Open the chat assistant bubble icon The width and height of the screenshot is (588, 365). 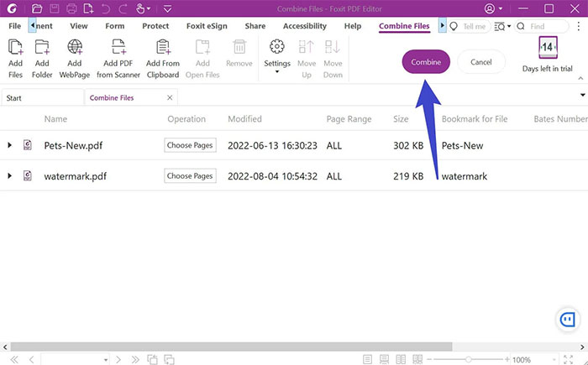click(568, 320)
